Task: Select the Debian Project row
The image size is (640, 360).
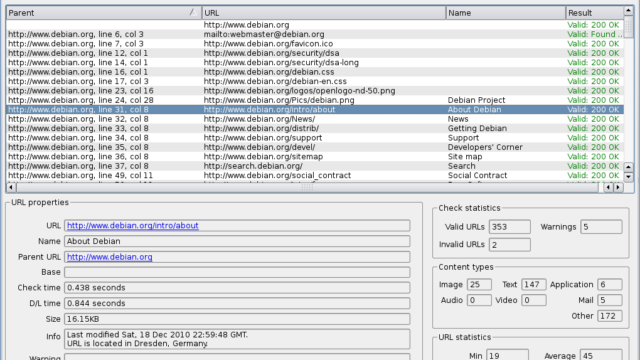Action: pos(315,100)
